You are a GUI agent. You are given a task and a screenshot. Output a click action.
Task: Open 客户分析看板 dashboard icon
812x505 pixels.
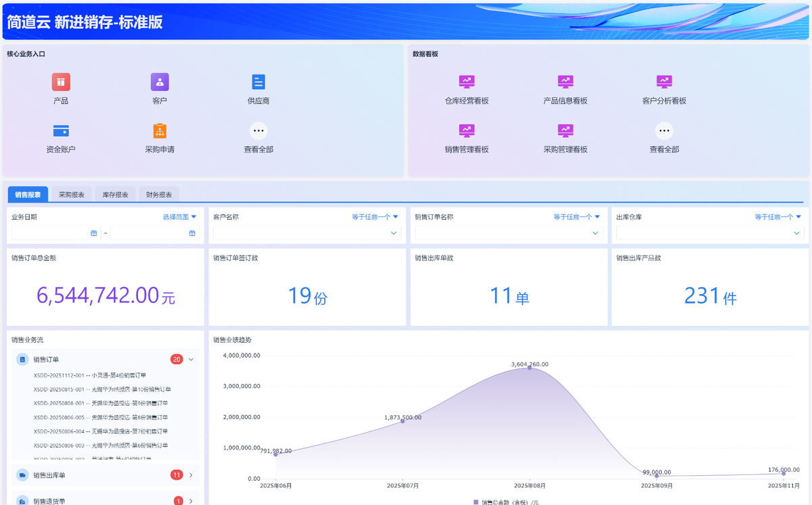point(664,82)
